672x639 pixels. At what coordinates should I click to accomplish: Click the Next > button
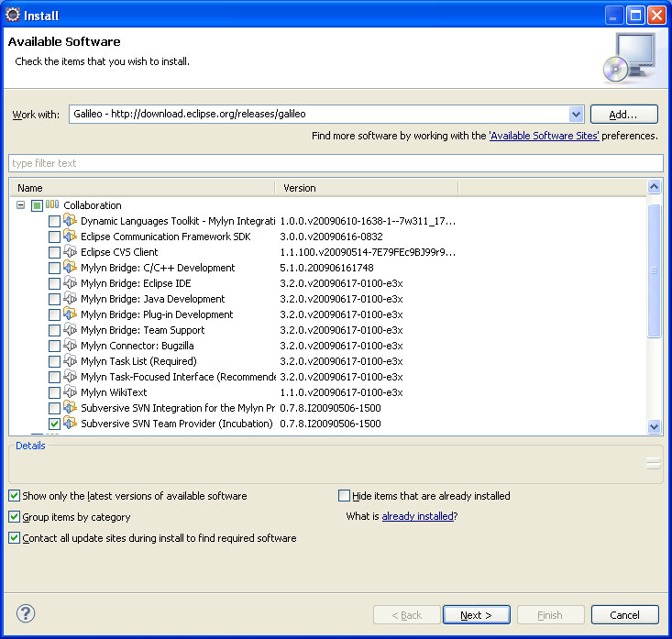476,615
